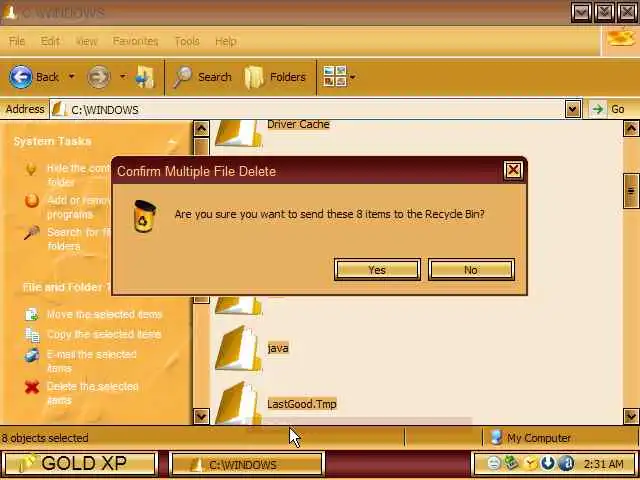Click the Go button
The image size is (640, 480).
click(x=609, y=109)
